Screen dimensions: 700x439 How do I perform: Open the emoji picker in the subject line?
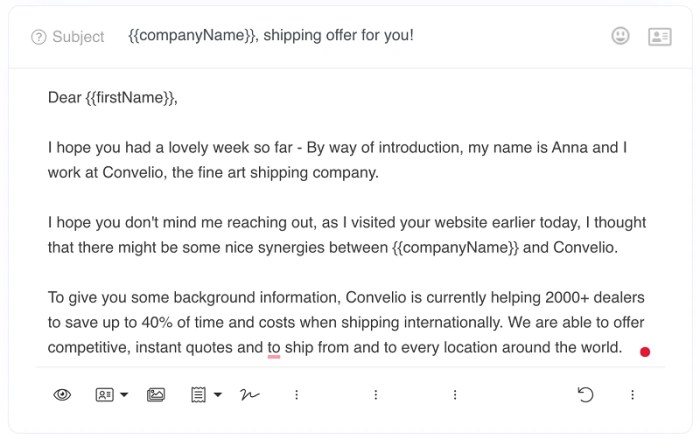620,36
